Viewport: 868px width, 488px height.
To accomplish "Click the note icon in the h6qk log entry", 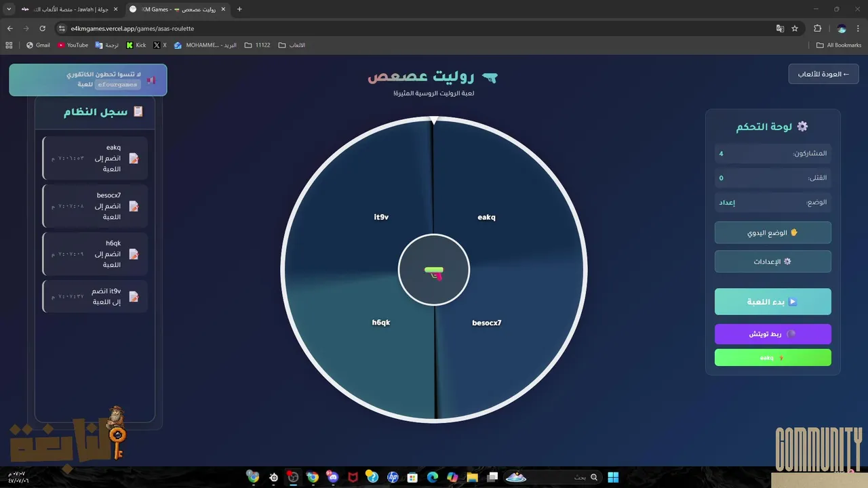I will point(134,254).
